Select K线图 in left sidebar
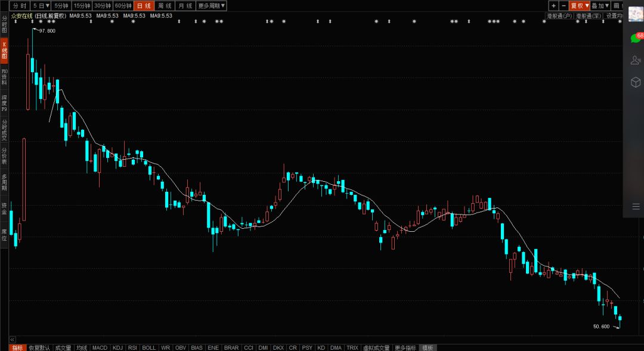 click(4, 50)
